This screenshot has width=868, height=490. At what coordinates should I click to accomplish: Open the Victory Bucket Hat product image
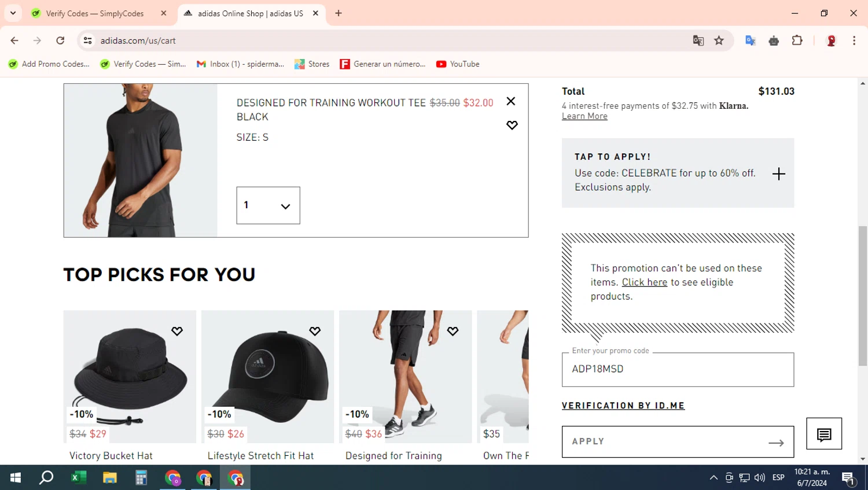tap(130, 377)
